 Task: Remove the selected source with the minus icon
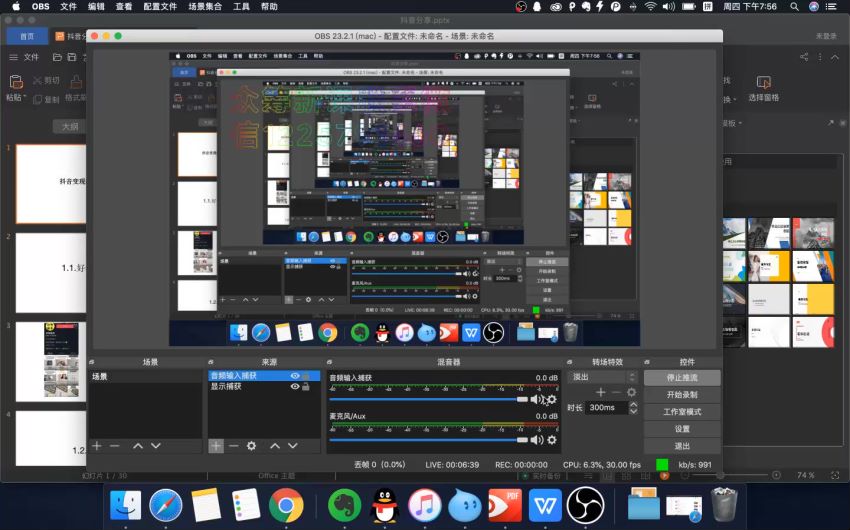[233, 445]
